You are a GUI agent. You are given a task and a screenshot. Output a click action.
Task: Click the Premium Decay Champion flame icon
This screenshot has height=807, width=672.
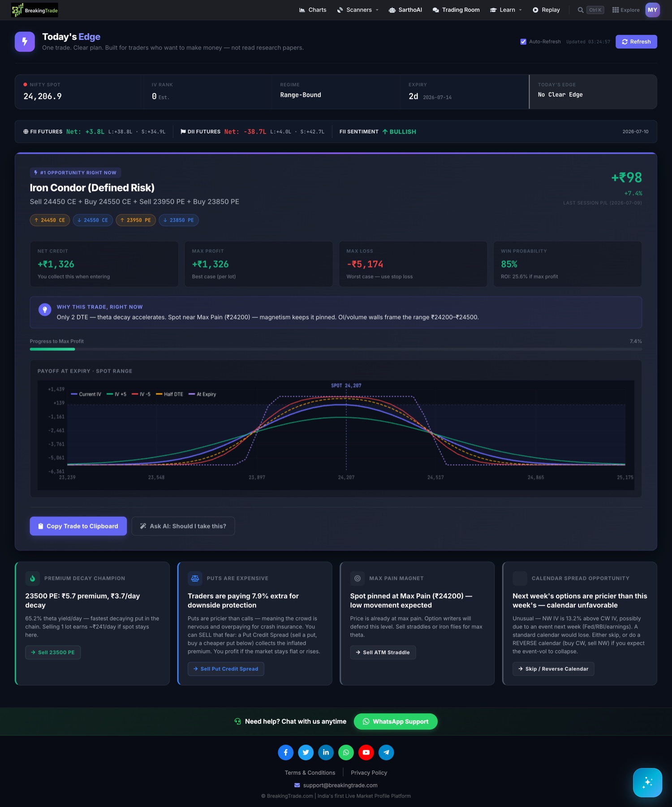coord(32,578)
